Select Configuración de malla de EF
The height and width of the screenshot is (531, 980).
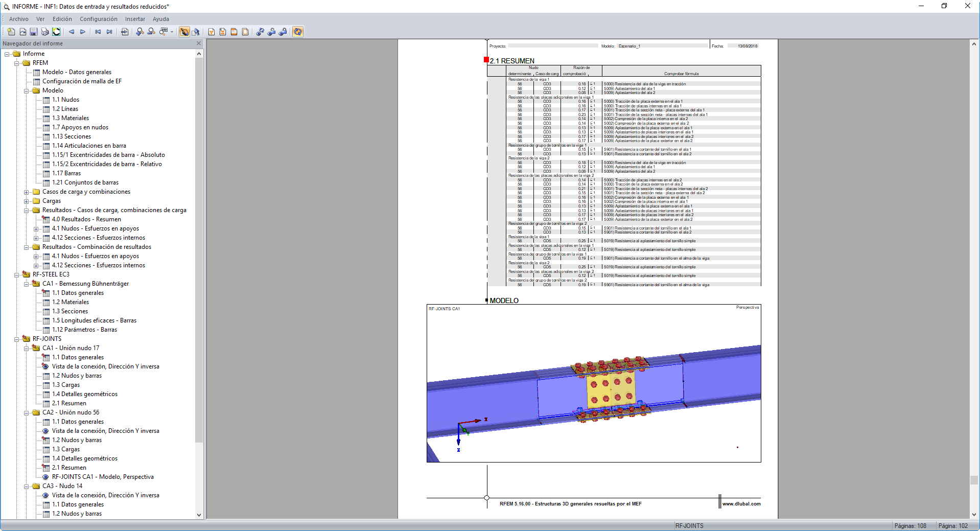click(82, 81)
